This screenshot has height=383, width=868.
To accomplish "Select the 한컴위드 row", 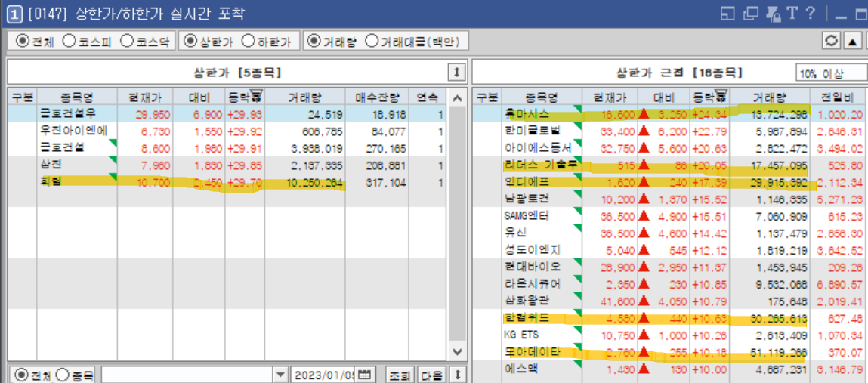I will 670,318.
